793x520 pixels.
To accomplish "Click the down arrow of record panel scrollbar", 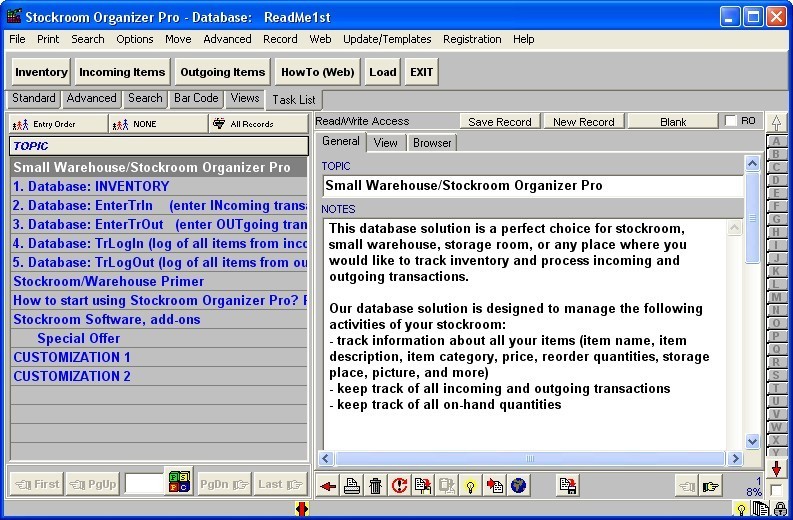I will 753,441.
